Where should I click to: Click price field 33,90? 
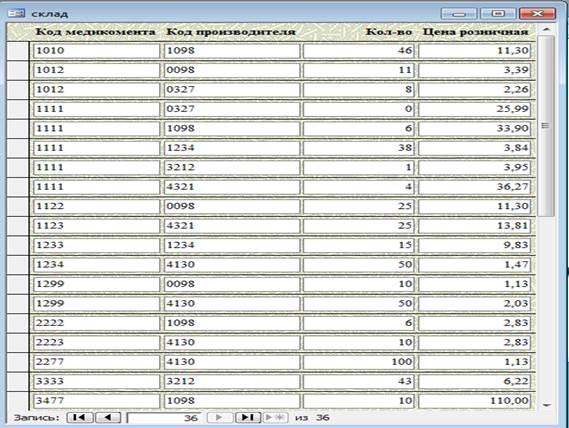[x=475, y=129]
